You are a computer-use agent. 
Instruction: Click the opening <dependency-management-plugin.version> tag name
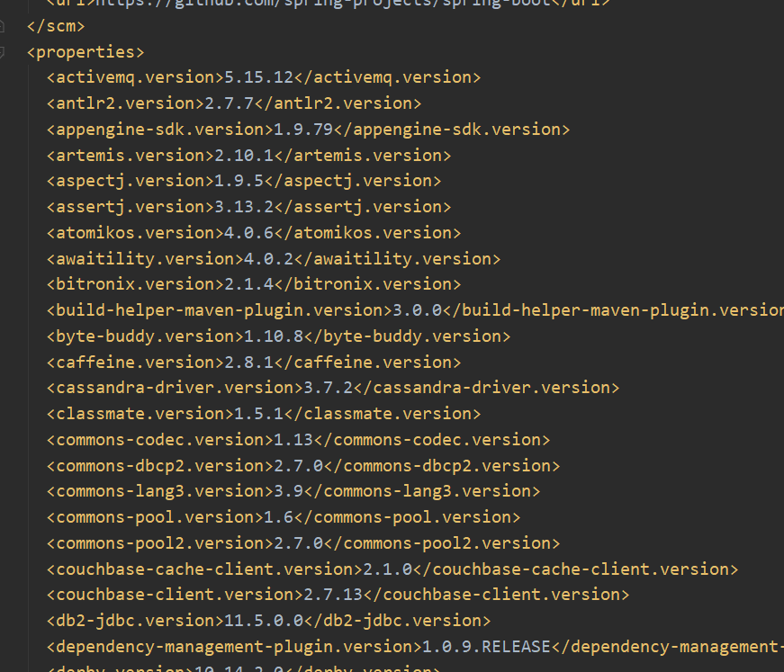tap(235, 647)
